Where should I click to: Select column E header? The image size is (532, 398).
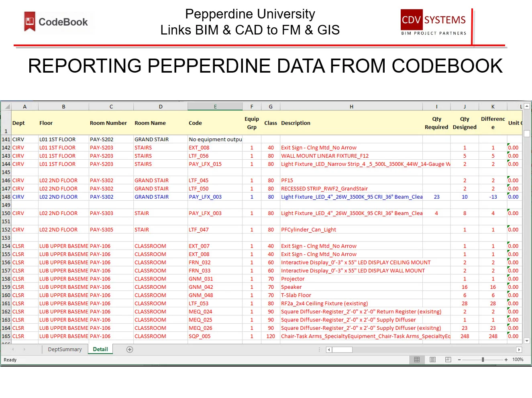click(x=215, y=107)
